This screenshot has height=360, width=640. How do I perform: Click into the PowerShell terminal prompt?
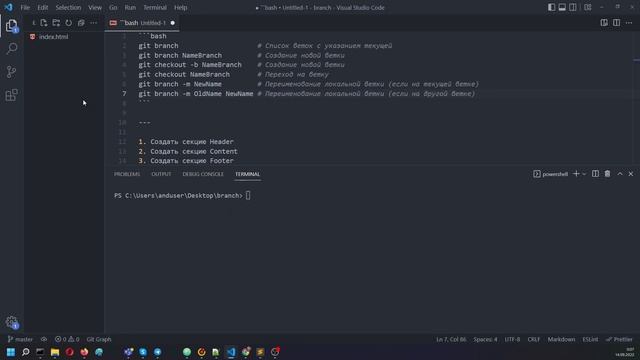coord(248,196)
